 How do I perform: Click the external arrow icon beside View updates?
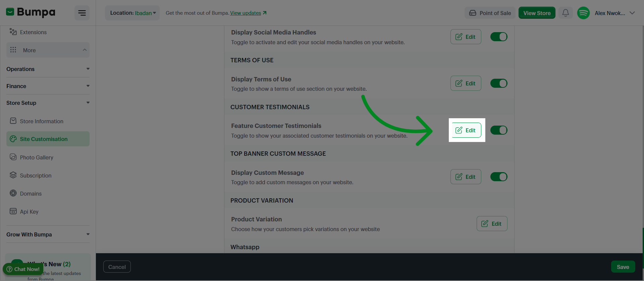point(265,13)
